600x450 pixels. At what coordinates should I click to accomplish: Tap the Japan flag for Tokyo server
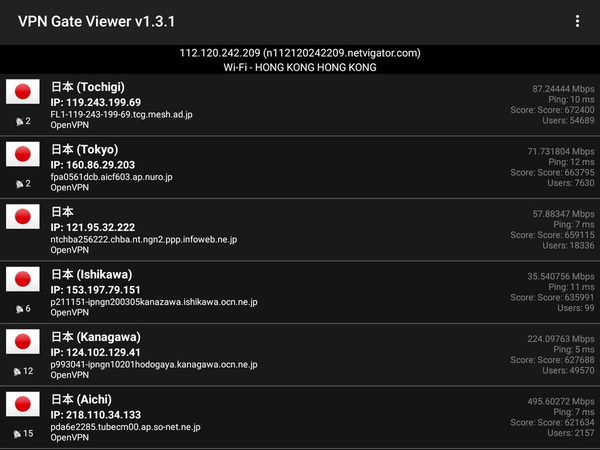pyautogui.click(x=23, y=154)
